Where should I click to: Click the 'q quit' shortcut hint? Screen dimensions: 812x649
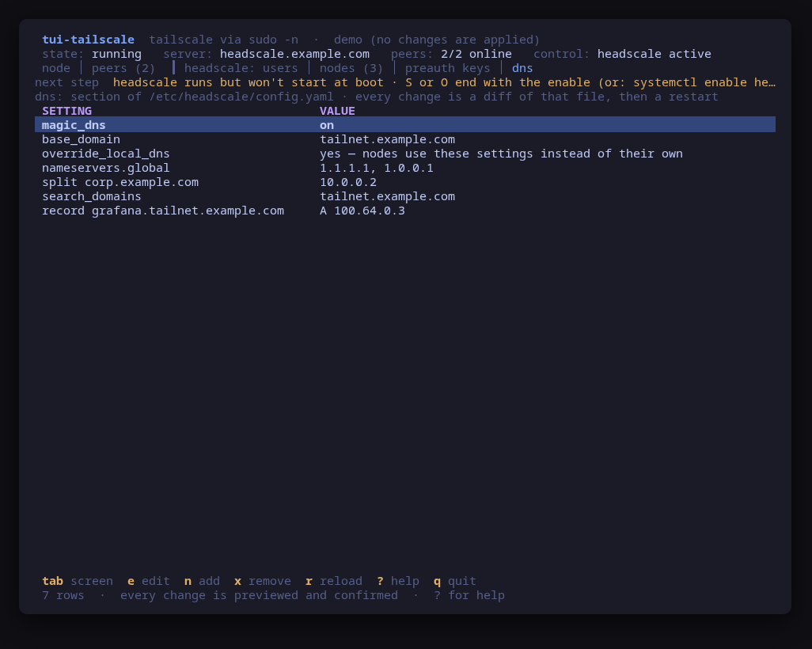click(x=455, y=581)
